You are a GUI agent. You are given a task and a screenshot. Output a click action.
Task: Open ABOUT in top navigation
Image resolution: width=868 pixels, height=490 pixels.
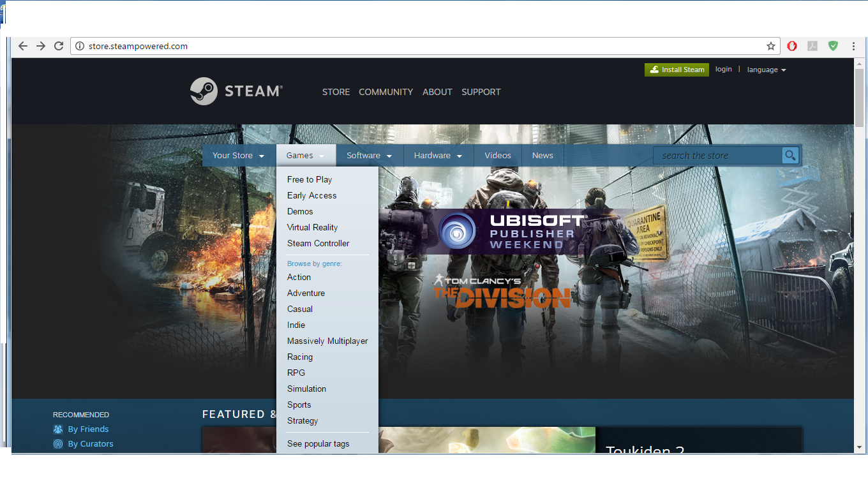437,92
